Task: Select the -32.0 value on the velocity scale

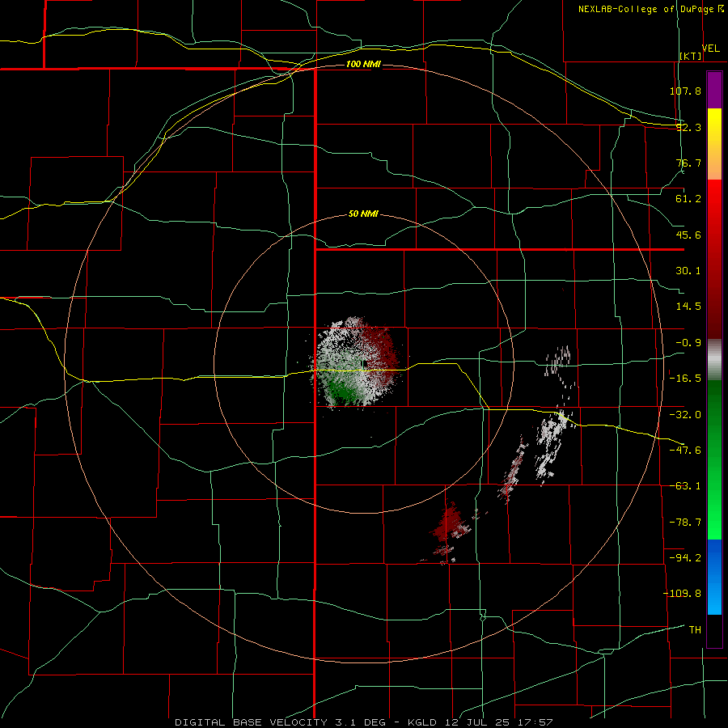Action: click(685, 415)
